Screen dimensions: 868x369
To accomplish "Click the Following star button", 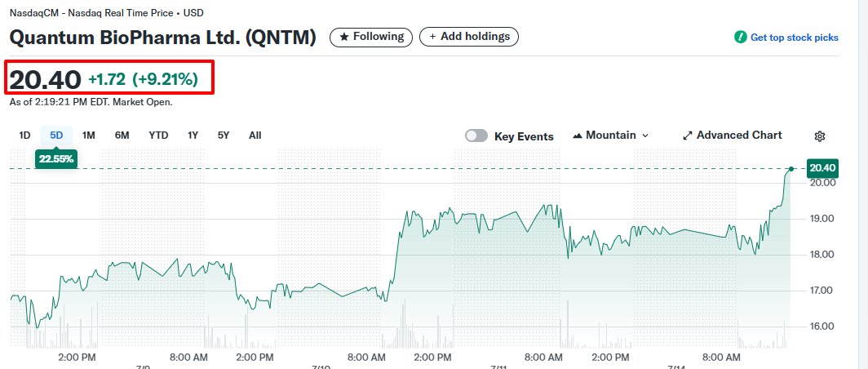I will click(x=371, y=37).
